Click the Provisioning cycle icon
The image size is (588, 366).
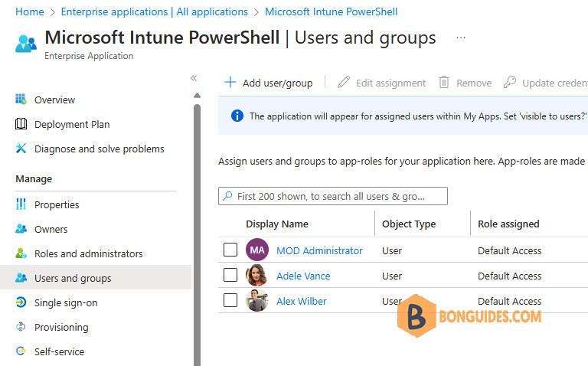tap(21, 327)
